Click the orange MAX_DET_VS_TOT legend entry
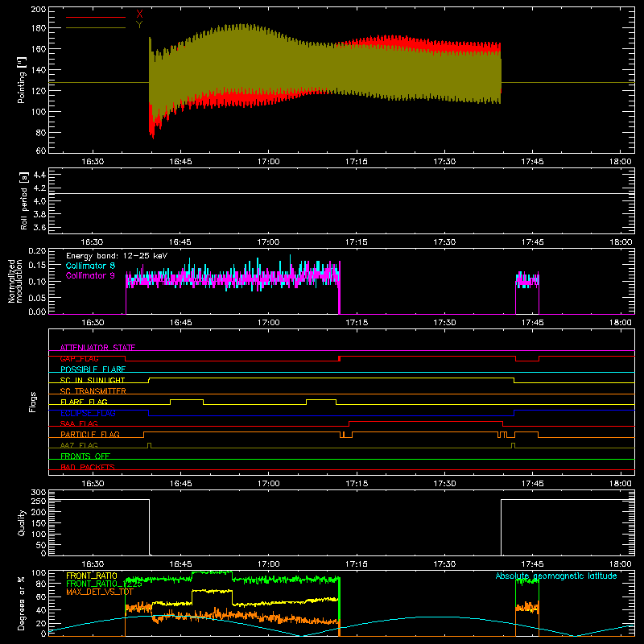Viewport: 644px width, 644px height. pyautogui.click(x=99, y=592)
